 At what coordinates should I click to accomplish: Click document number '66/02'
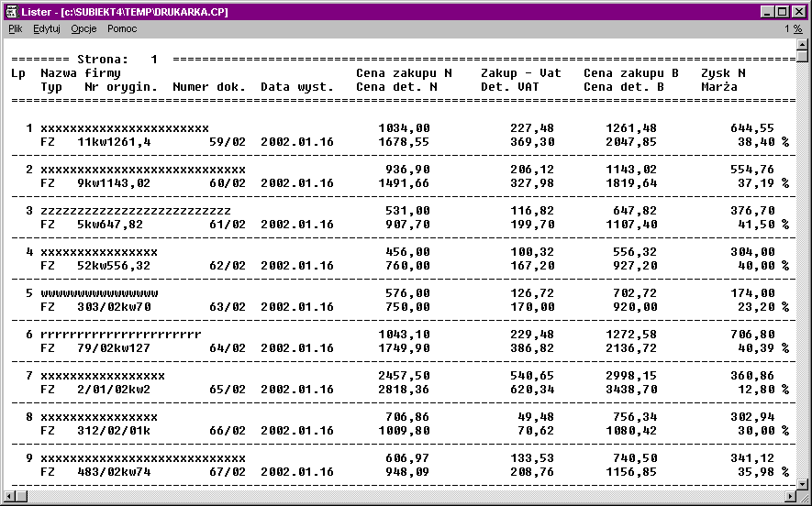(228, 431)
